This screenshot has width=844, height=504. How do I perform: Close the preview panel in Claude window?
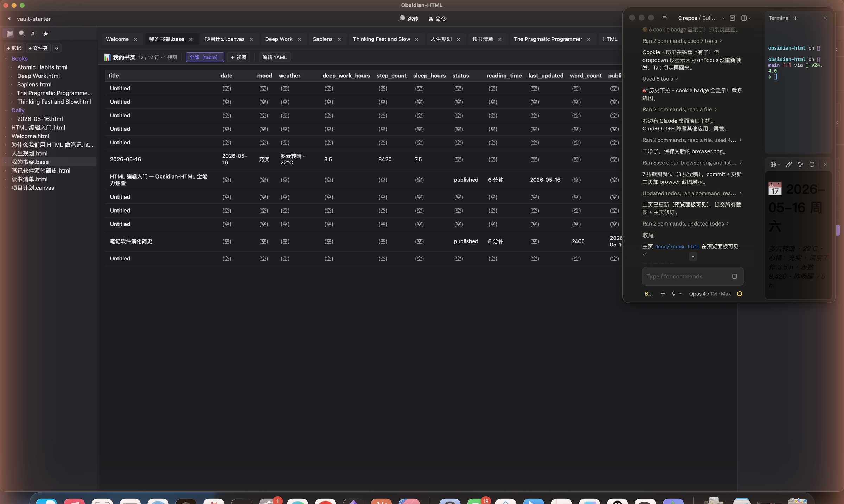pos(825,164)
